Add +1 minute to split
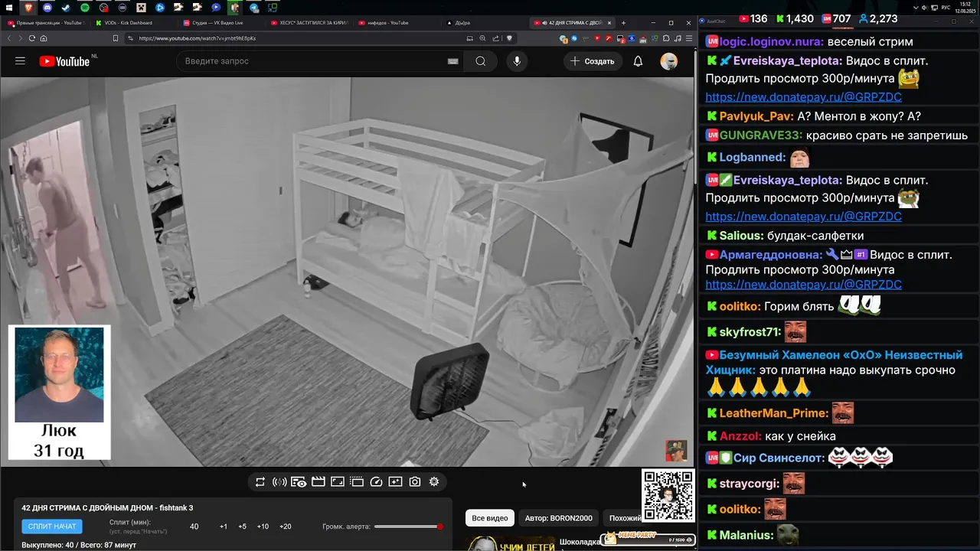Image resolution: width=980 pixels, height=551 pixels. (x=224, y=527)
